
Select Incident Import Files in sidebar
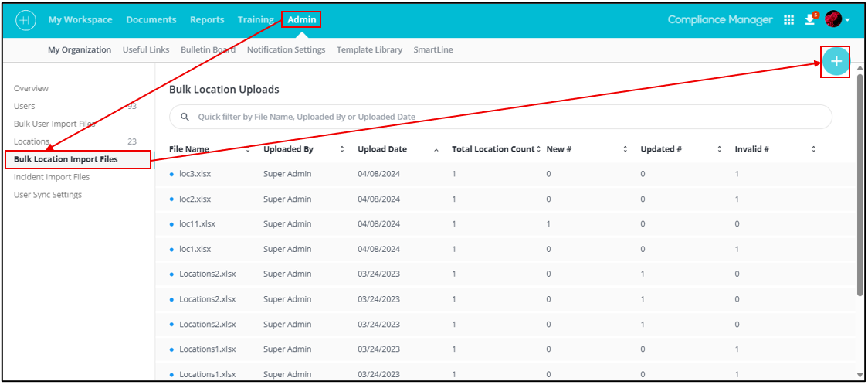52,177
